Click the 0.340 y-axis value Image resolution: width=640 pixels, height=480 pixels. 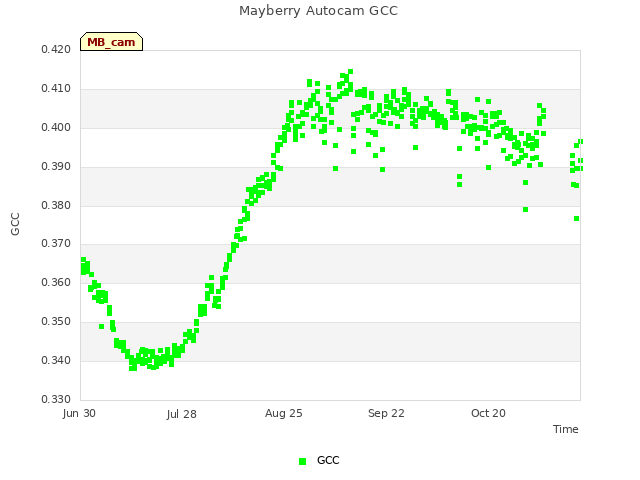click(56, 360)
